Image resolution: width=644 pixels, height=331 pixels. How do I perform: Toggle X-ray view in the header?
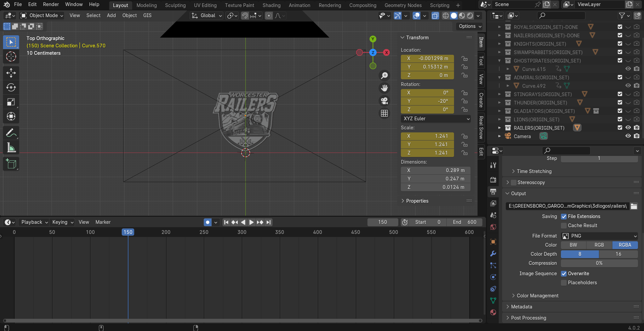[435, 15]
